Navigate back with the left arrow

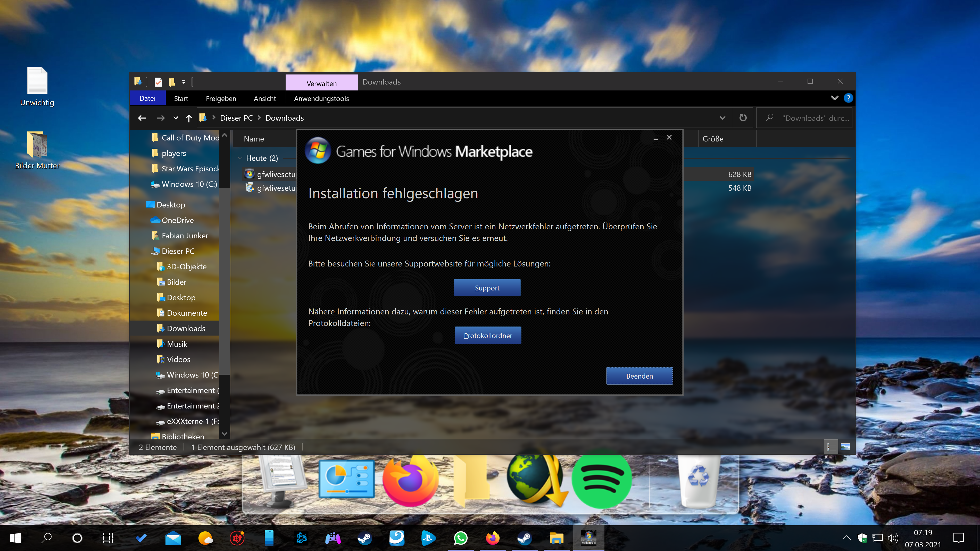pyautogui.click(x=142, y=118)
